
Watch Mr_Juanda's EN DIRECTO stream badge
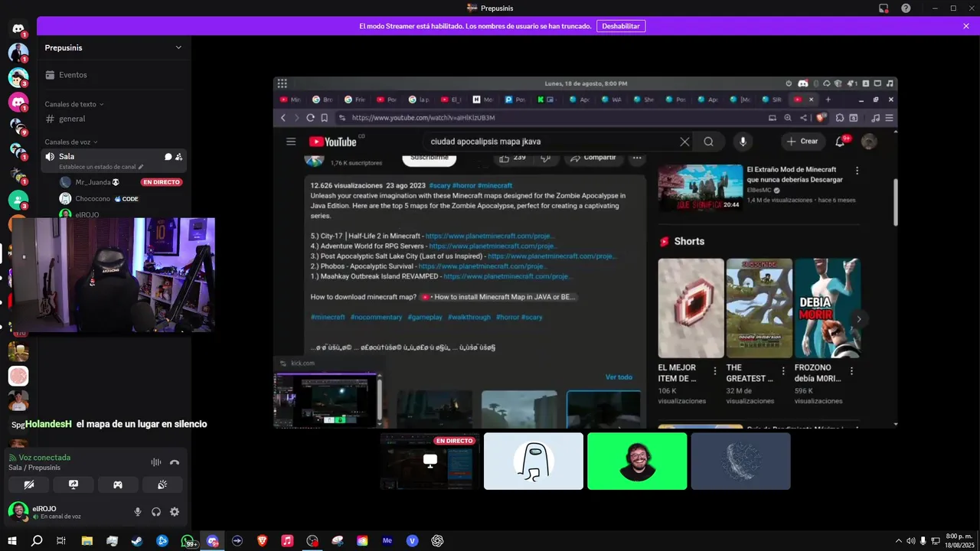(x=162, y=182)
